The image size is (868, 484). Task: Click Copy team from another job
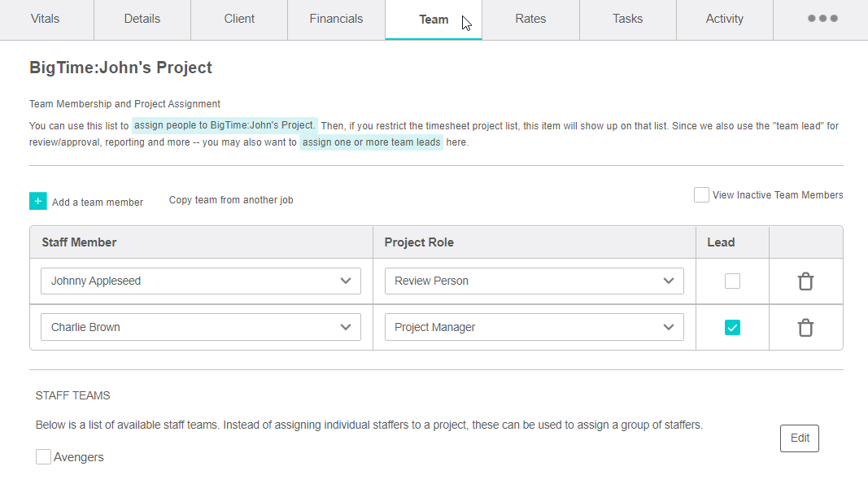click(x=231, y=200)
